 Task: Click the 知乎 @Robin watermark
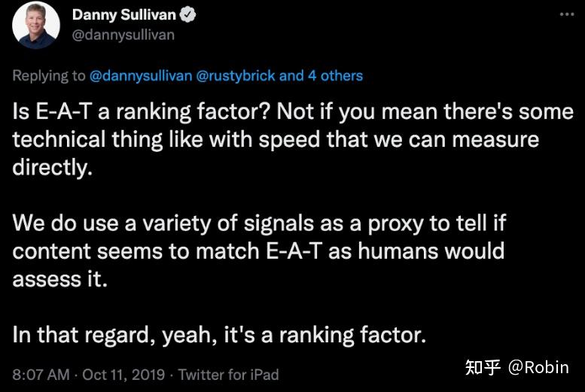click(516, 368)
